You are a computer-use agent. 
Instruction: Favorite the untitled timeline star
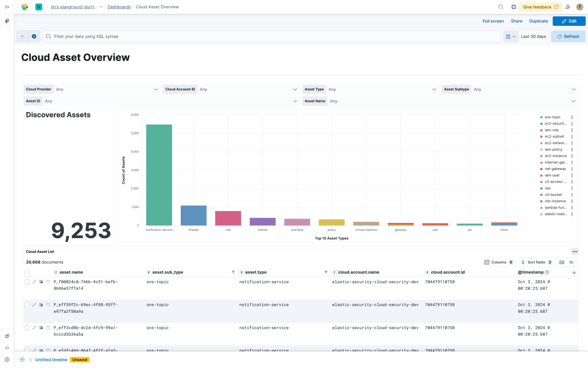click(31, 360)
